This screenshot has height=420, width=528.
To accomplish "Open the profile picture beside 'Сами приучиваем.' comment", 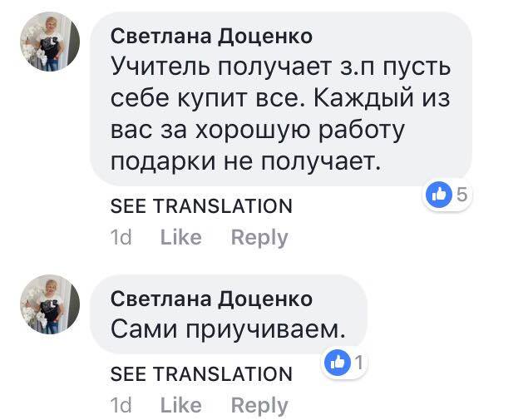I will (x=50, y=305).
